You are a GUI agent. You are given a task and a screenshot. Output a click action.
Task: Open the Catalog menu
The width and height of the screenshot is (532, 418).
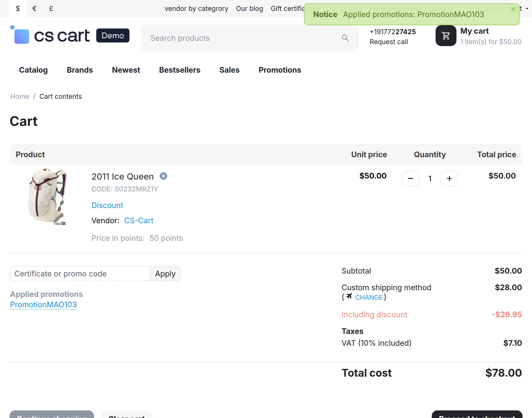33,70
